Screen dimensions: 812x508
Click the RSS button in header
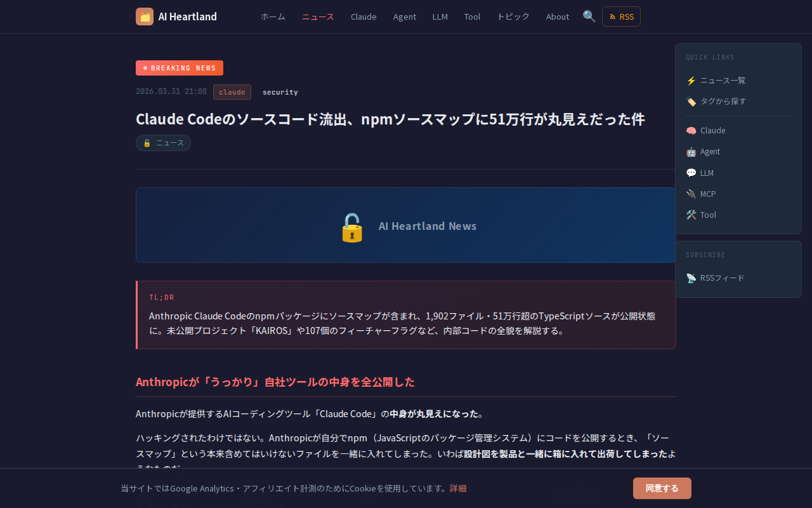pos(621,17)
